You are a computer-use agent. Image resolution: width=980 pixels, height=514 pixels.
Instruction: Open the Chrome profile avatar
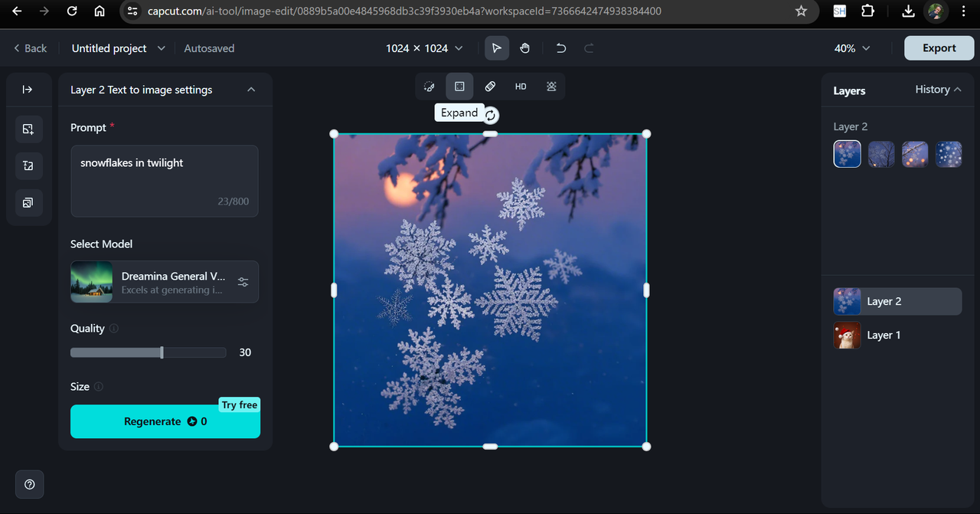tap(936, 11)
